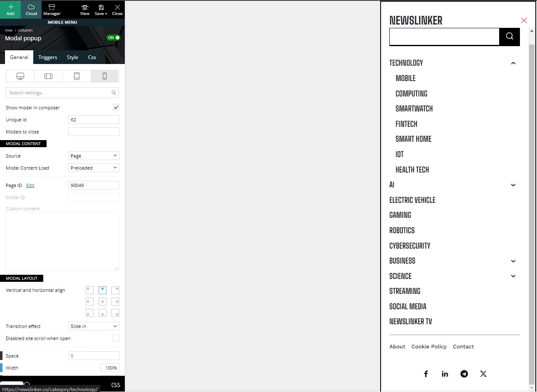The width and height of the screenshot is (537, 392).
Task: Open the Style tab
Action: pyautogui.click(x=72, y=57)
